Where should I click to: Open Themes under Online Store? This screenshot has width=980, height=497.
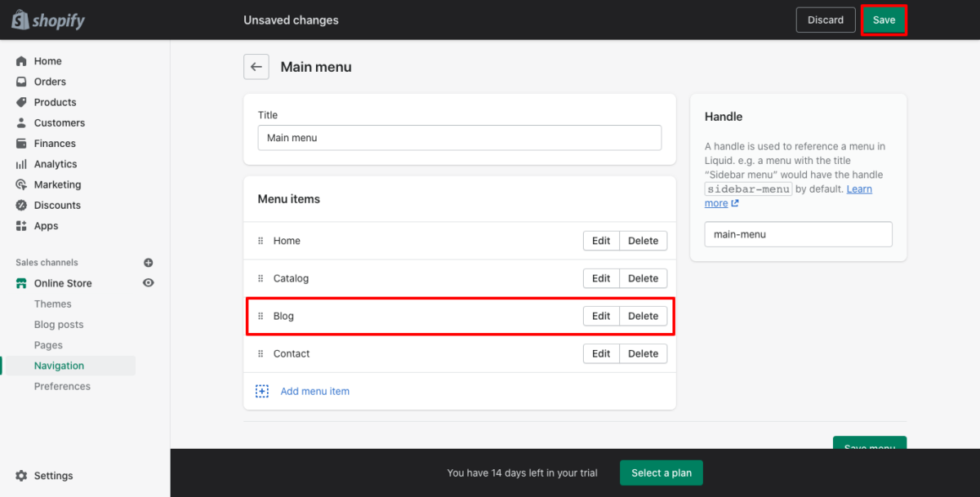point(52,304)
